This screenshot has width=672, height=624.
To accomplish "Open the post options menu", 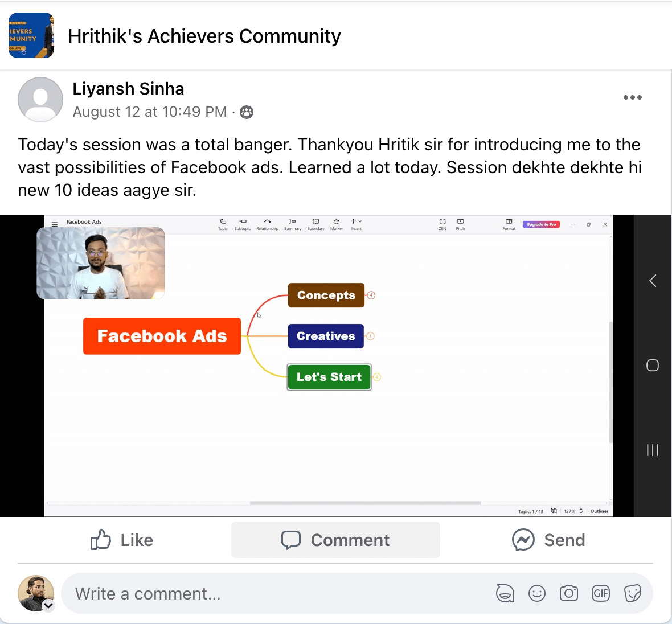I will [632, 97].
